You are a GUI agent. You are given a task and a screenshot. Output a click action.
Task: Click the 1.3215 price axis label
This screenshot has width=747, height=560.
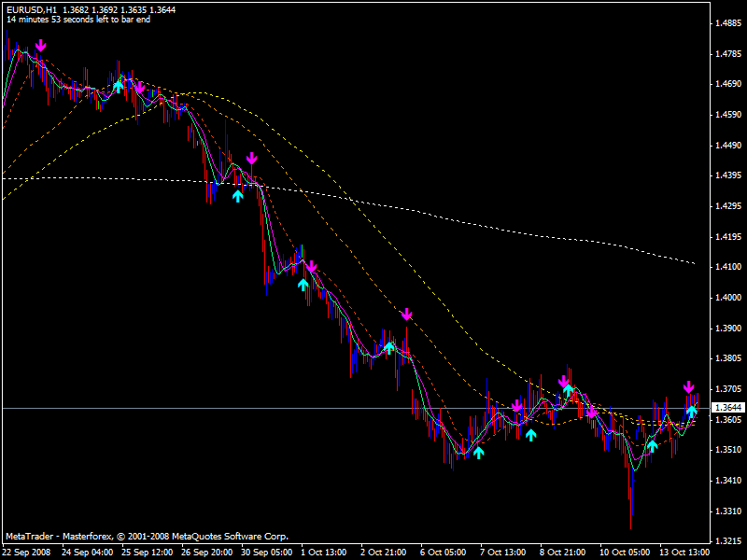point(728,541)
